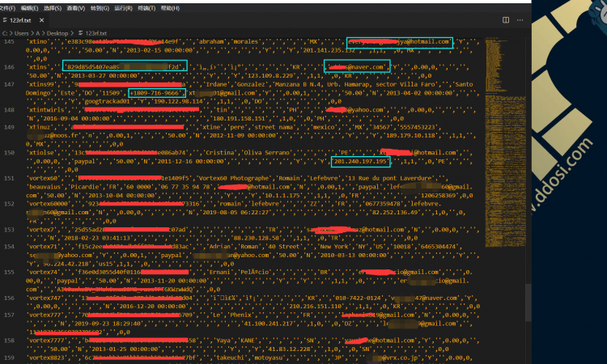Click the editor vertical scrollbar thumb

pyautogui.click(x=528, y=303)
